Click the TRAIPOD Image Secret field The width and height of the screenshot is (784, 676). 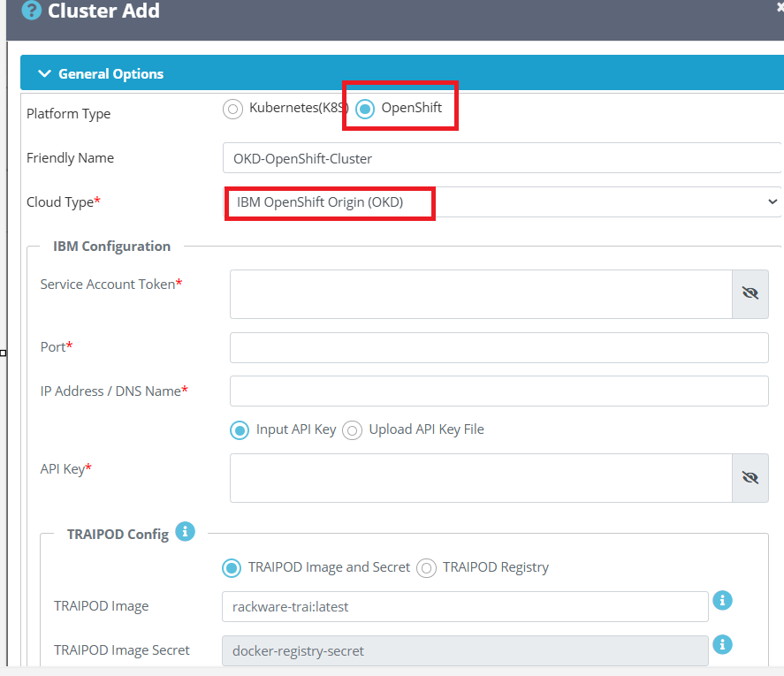tap(465, 651)
